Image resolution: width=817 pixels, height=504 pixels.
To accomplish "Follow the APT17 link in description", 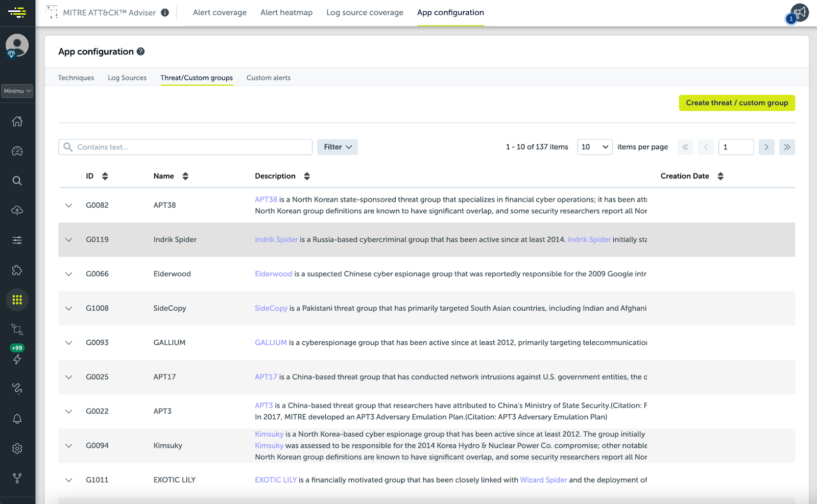I will click(266, 377).
